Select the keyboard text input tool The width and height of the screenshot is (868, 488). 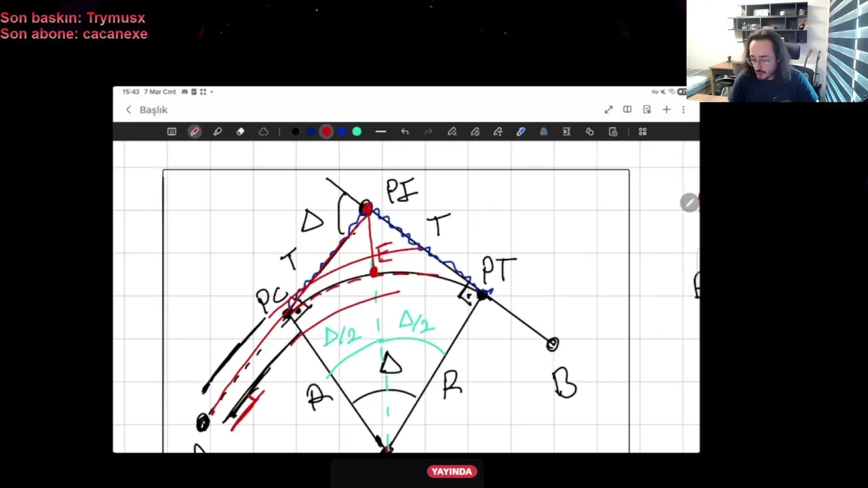(172, 131)
